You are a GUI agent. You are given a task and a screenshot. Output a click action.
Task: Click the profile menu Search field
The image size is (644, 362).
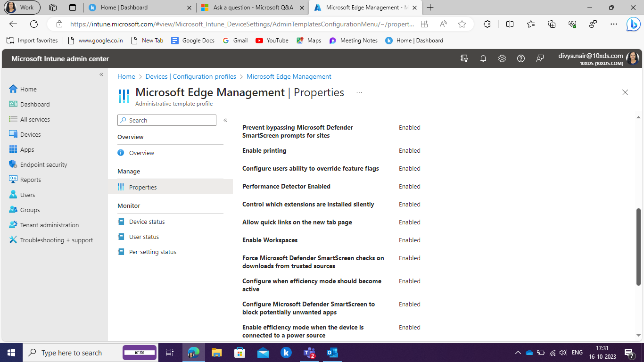[167, 120]
